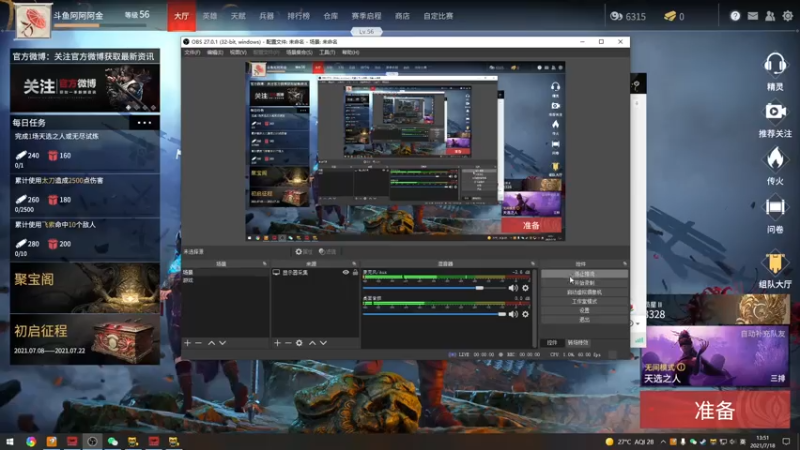Open Chrome from the Windows taskbar
This screenshot has height=450, width=800.
(x=31, y=441)
